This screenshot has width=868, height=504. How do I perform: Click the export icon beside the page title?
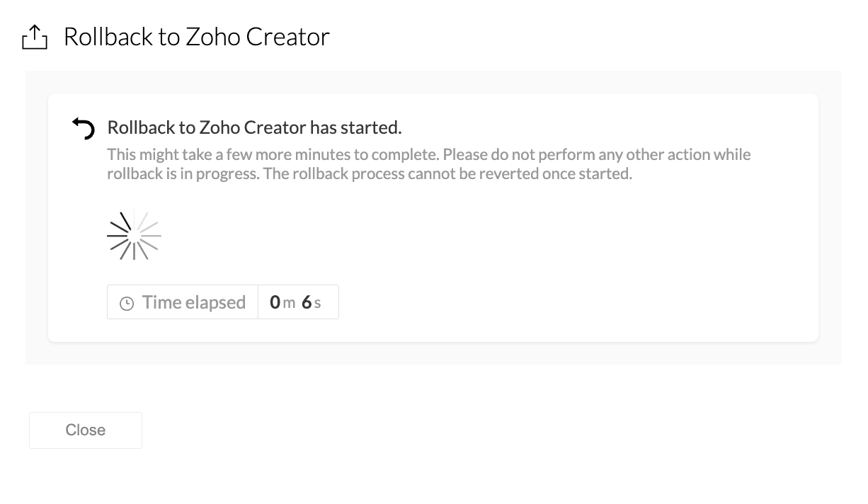[35, 37]
